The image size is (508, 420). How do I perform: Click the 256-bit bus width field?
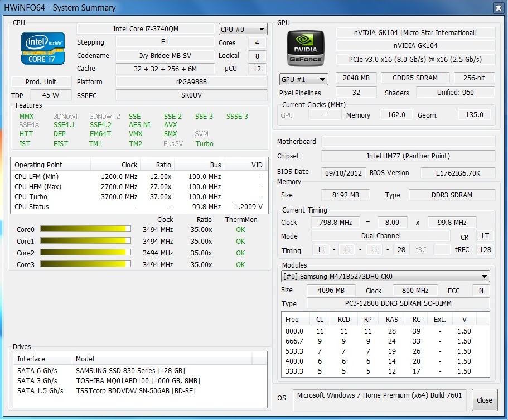(475, 78)
